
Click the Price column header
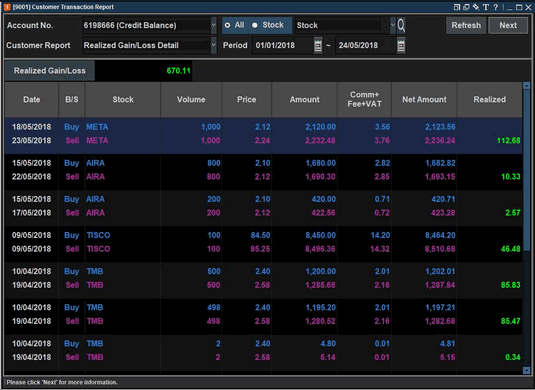tap(247, 100)
